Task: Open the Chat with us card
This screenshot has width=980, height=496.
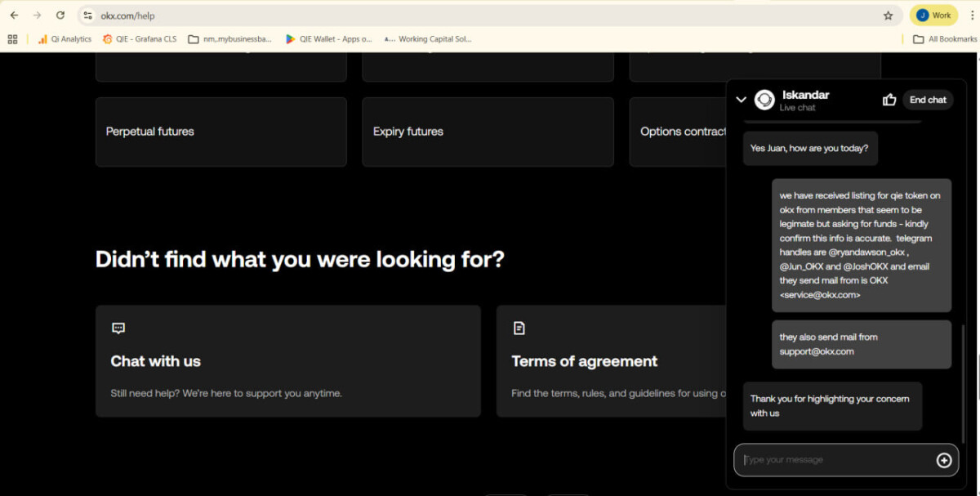Action: pyautogui.click(x=287, y=361)
